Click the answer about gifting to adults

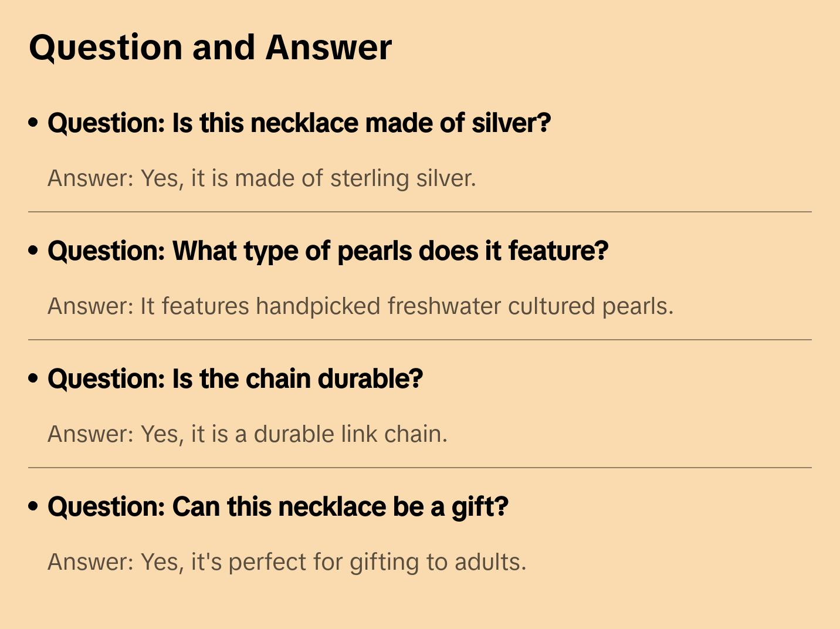(287, 562)
